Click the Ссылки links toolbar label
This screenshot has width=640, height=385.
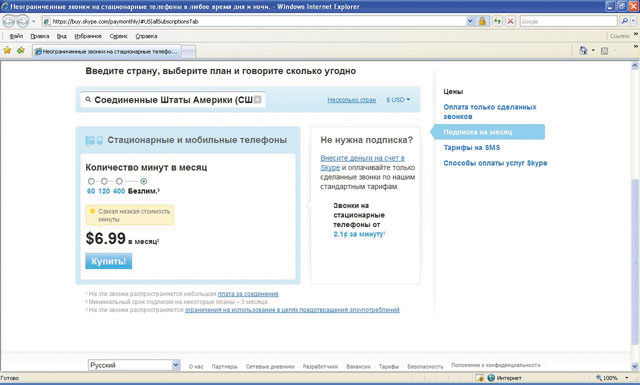619,36
